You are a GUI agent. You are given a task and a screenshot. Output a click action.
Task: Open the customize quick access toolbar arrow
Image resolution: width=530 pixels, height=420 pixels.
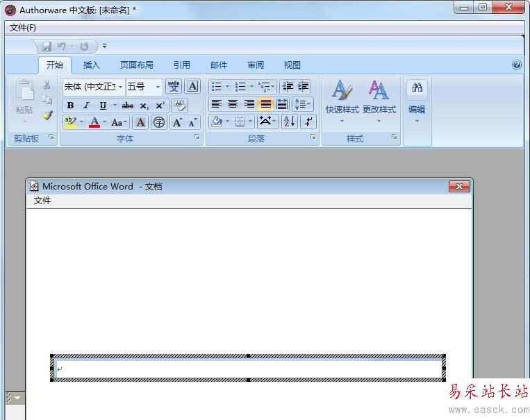105,46
